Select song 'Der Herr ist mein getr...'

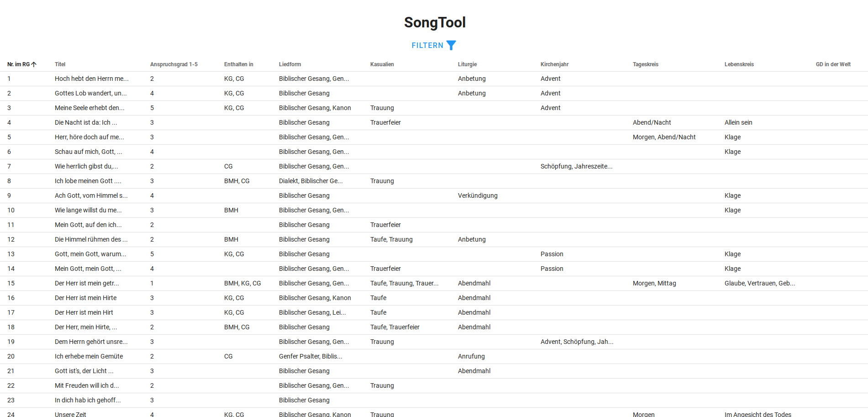pos(87,283)
